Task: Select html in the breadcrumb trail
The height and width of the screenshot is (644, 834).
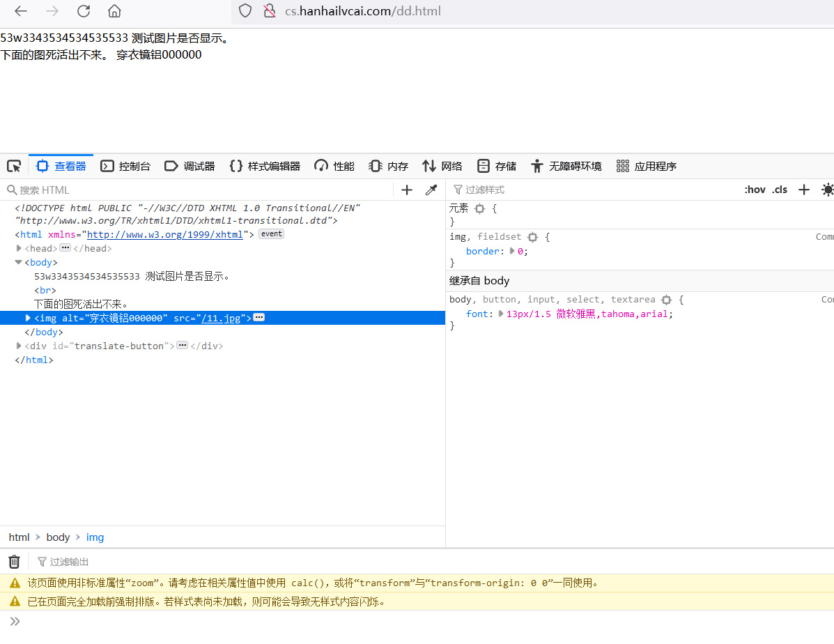Action: [19, 537]
